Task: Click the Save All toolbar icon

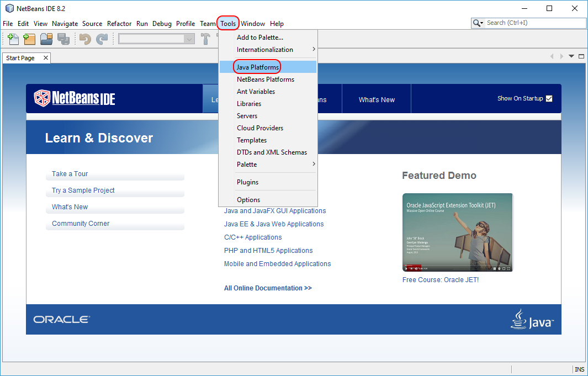Action: (63, 39)
